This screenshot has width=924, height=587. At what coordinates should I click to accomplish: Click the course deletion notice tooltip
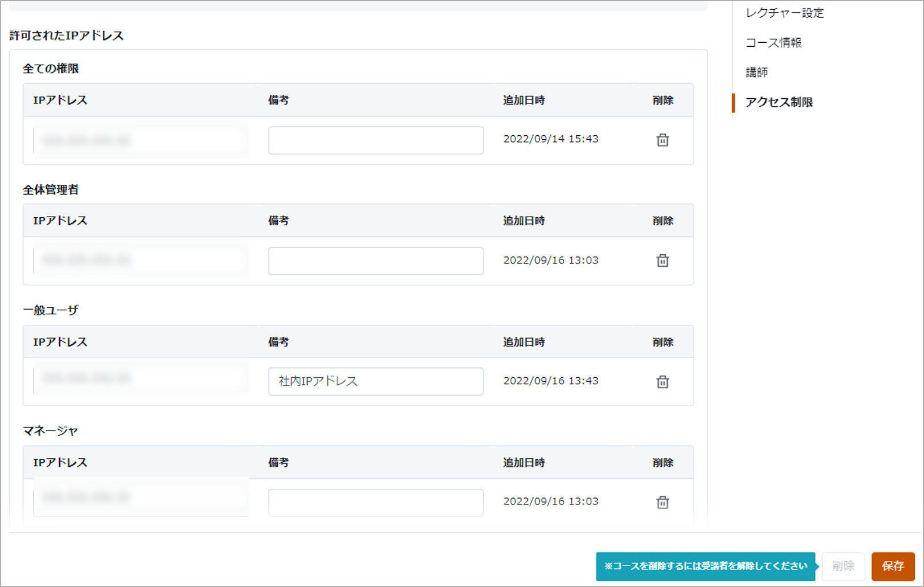coord(706,566)
